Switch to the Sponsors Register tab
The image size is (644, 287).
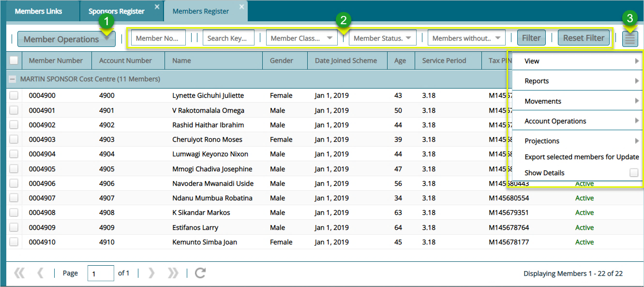(x=116, y=11)
